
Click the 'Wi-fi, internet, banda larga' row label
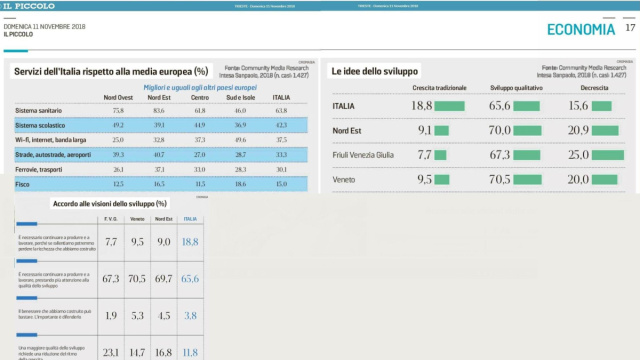[51, 140]
